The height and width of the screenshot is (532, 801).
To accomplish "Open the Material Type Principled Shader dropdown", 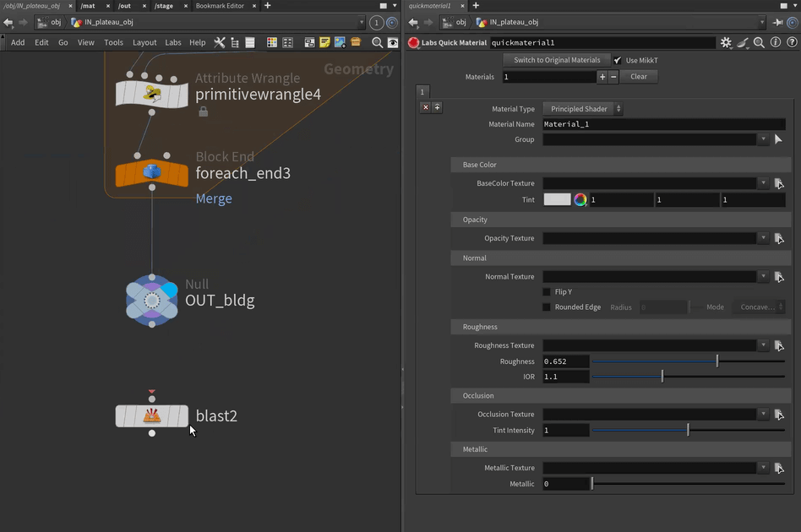I will pyautogui.click(x=583, y=109).
